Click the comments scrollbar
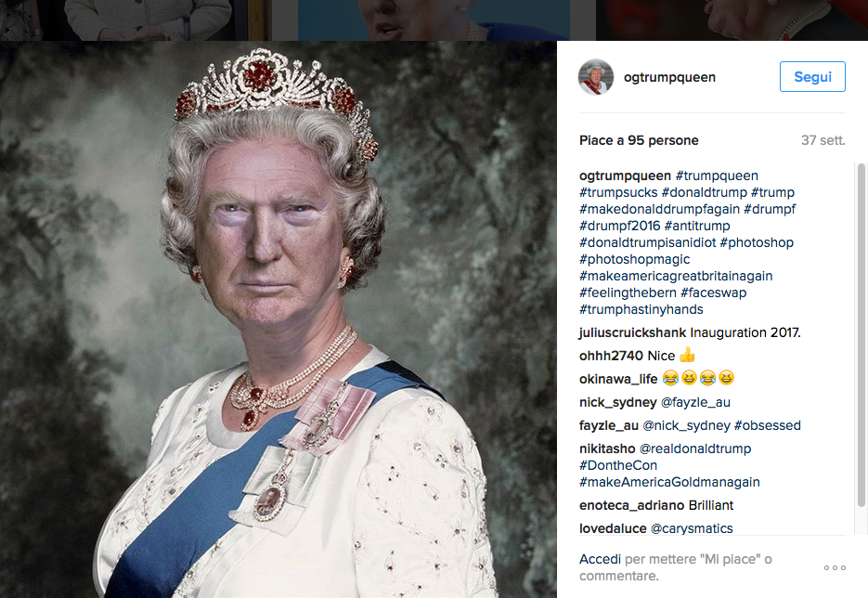The height and width of the screenshot is (598, 868). [861, 335]
